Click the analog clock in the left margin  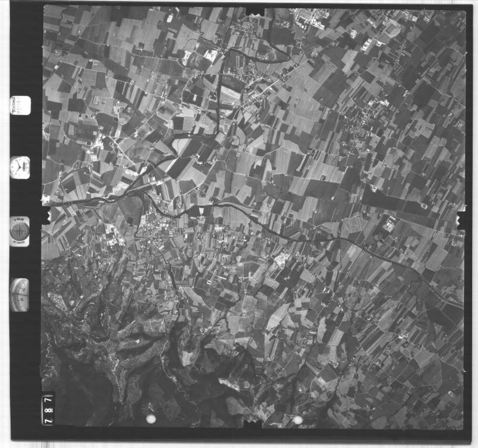tap(20, 168)
